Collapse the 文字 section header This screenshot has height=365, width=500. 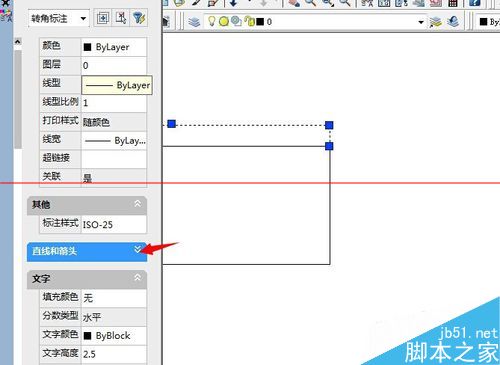pyautogui.click(x=87, y=279)
